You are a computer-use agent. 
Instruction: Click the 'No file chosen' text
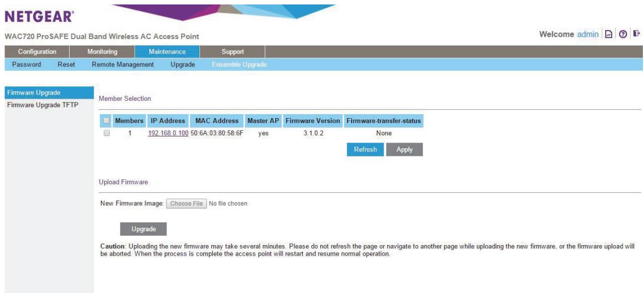pos(228,203)
